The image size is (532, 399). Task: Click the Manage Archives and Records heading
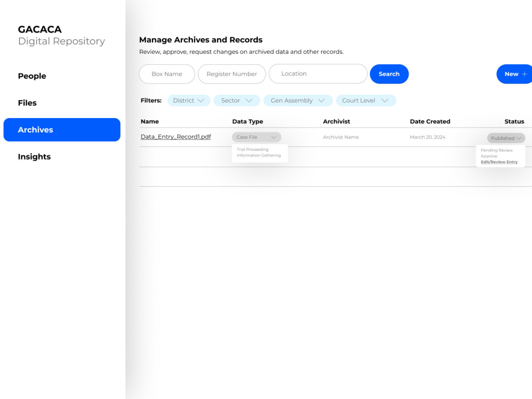pos(201,40)
